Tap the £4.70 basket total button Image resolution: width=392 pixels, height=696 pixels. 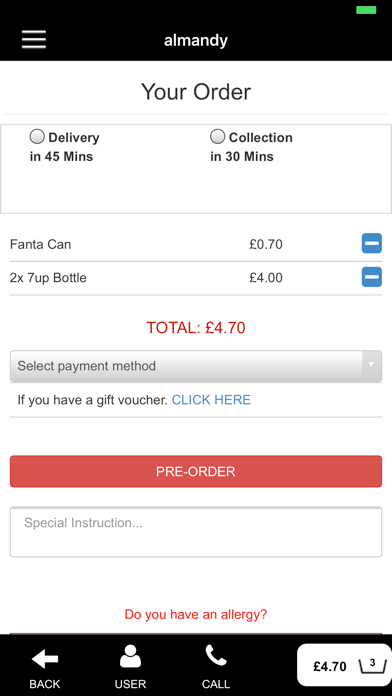[344, 664]
